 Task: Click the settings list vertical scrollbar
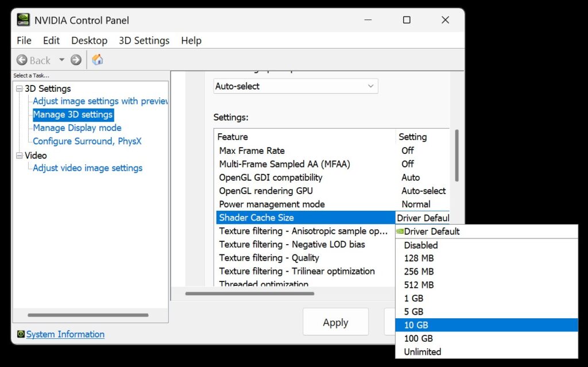click(457, 155)
